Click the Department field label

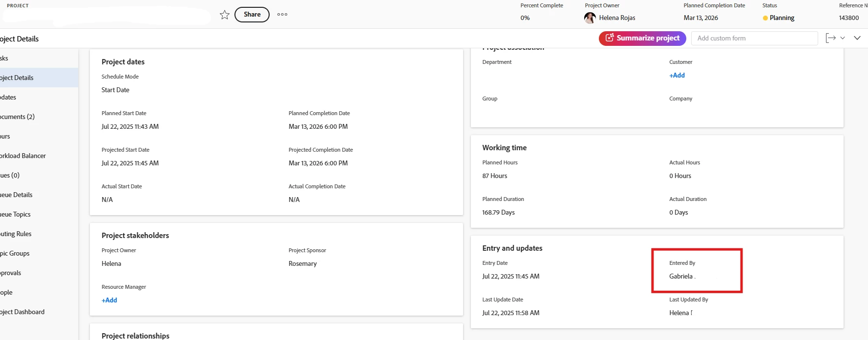pyautogui.click(x=497, y=62)
